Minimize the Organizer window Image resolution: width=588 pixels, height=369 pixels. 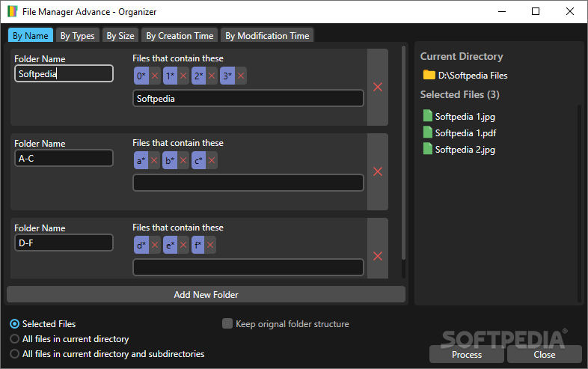[x=502, y=12]
